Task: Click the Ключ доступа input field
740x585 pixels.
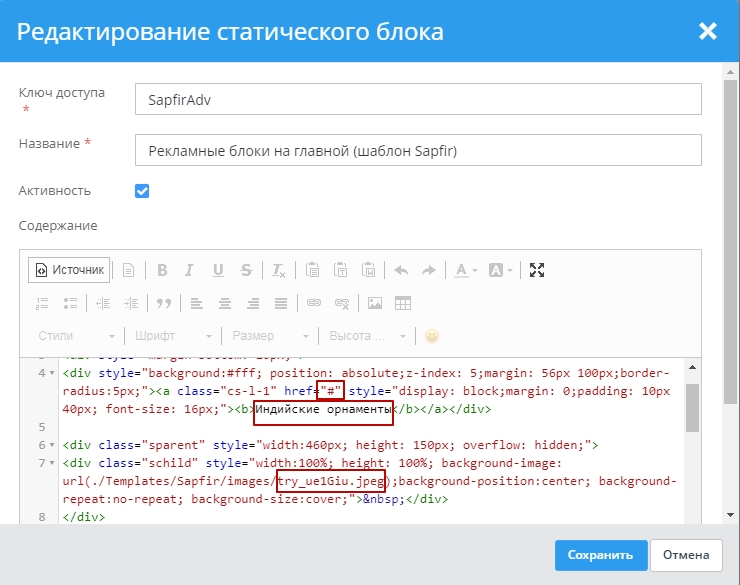Action: click(x=417, y=99)
